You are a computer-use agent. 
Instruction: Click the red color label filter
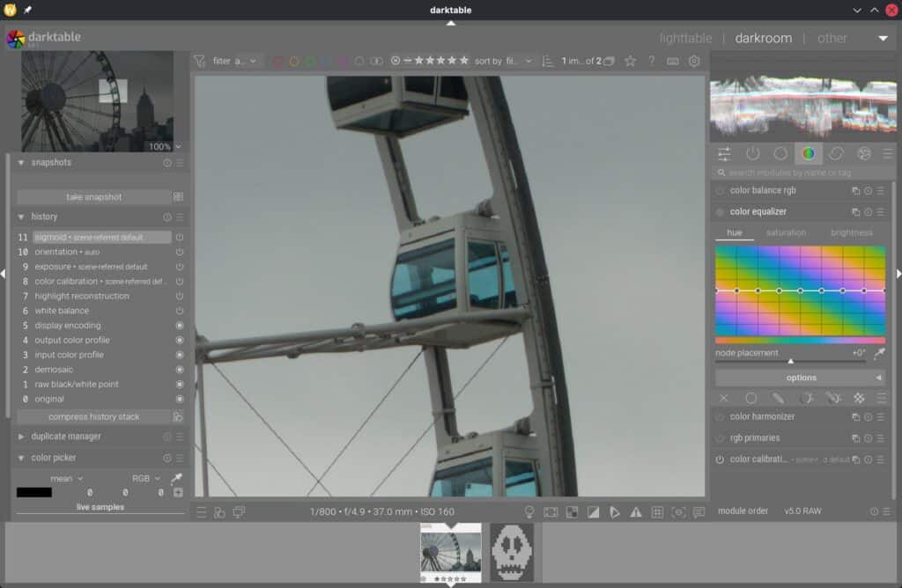coord(277,61)
